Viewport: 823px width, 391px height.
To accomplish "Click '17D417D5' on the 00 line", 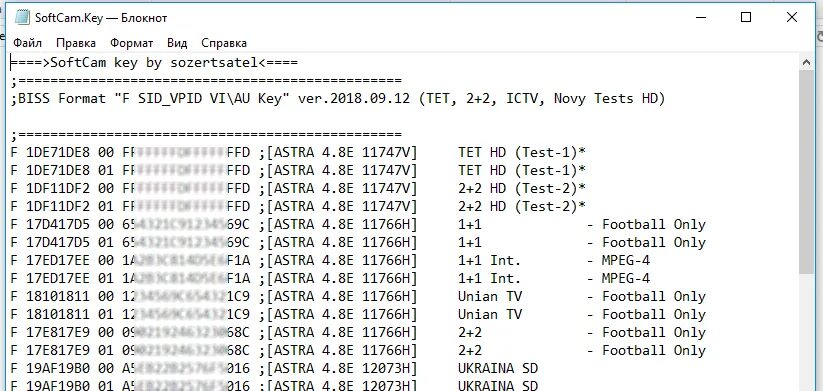I will click(58, 225).
